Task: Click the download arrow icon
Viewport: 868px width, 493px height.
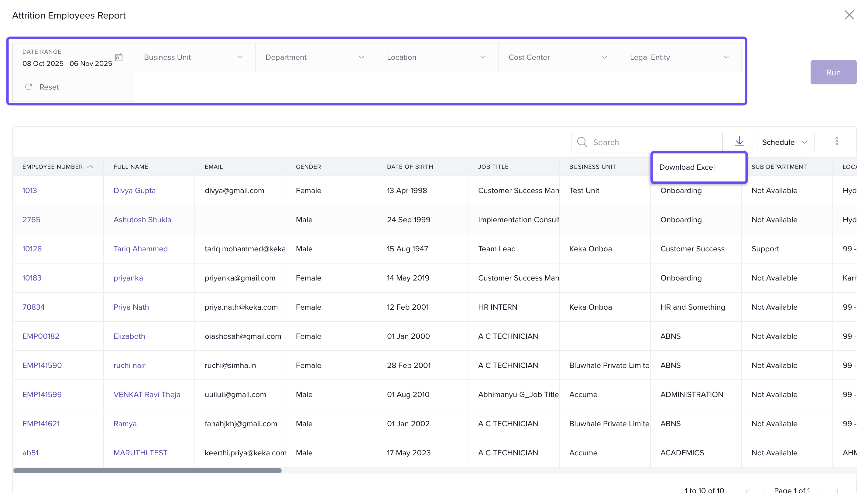Action: click(x=739, y=141)
